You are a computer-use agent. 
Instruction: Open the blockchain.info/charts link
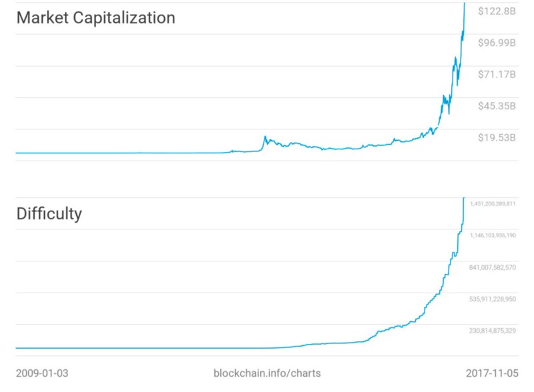tap(266, 373)
